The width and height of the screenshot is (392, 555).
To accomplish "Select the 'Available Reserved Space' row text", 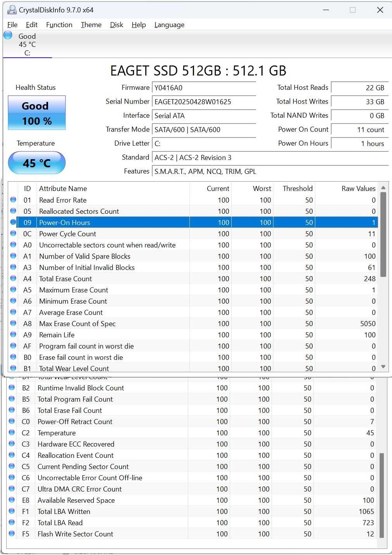I will click(76, 500).
